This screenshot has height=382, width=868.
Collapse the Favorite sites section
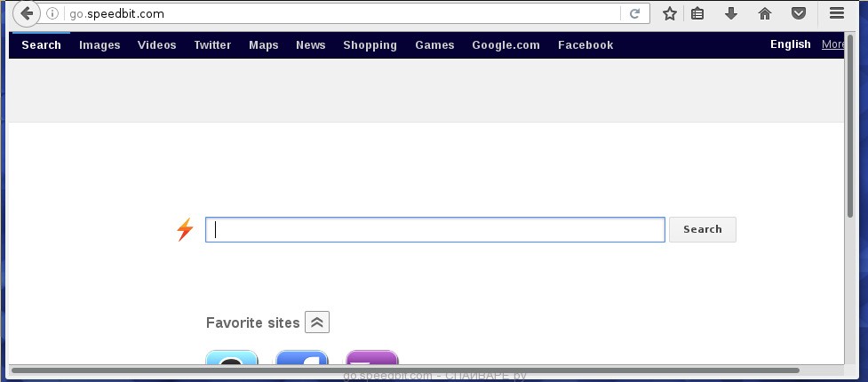pos(317,322)
